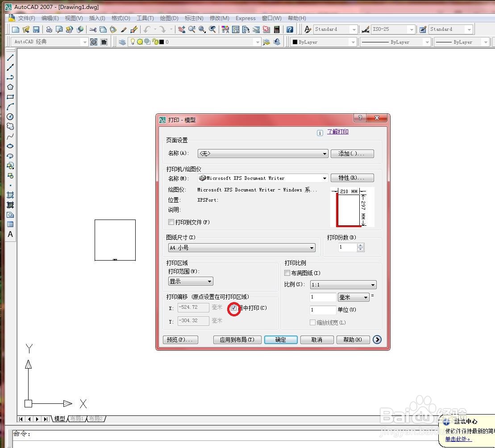
Task: Open the 视图(V) menu
Action: click(74, 18)
